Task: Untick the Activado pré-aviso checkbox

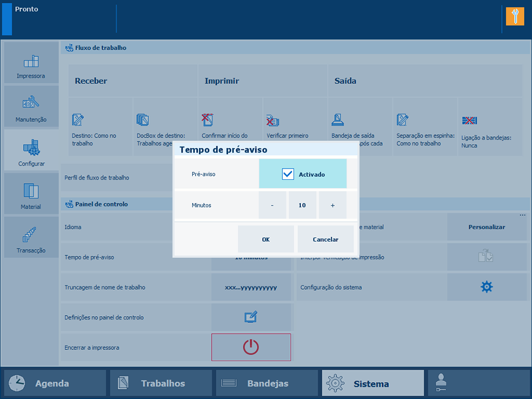Action: point(288,174)
